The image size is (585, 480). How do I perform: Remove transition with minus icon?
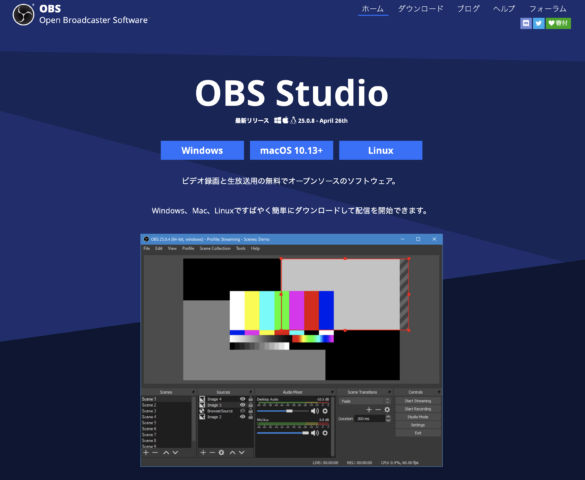click(378, 410)
